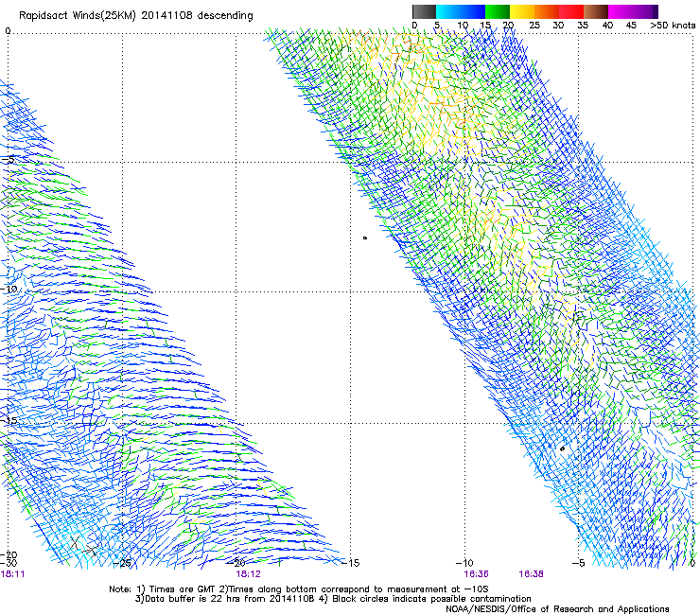Click the word 'descending' in the title

(x=225, y=16)
